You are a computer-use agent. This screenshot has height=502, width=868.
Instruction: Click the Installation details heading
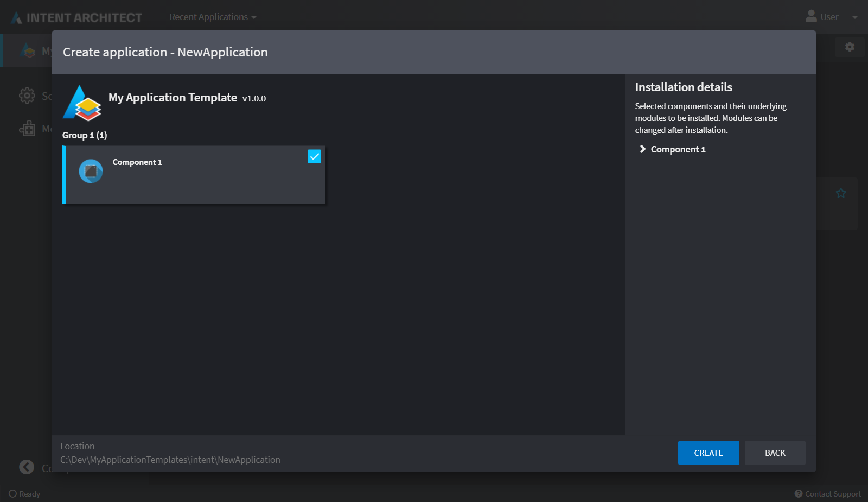(x=684, y=87)
